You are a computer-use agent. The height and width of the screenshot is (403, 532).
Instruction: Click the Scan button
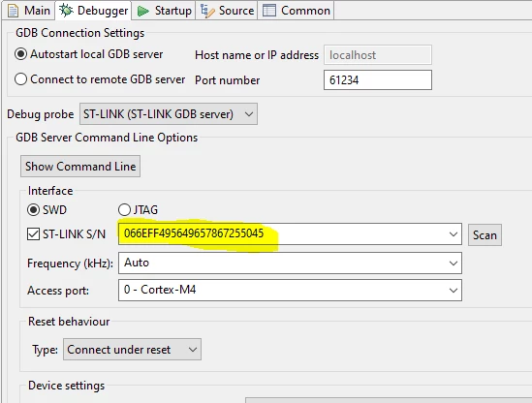pyautogui.click(x=485, y=235)
